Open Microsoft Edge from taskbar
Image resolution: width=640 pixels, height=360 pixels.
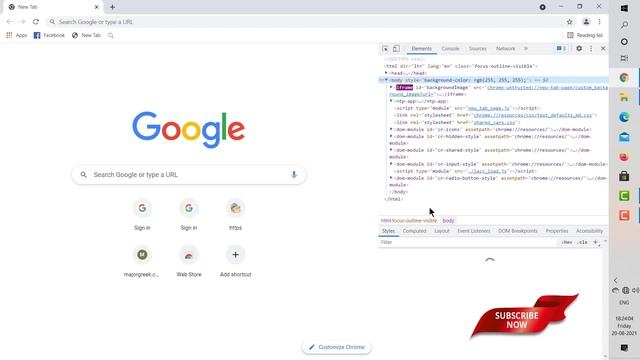pyautogui.click(x=624, y=117)
